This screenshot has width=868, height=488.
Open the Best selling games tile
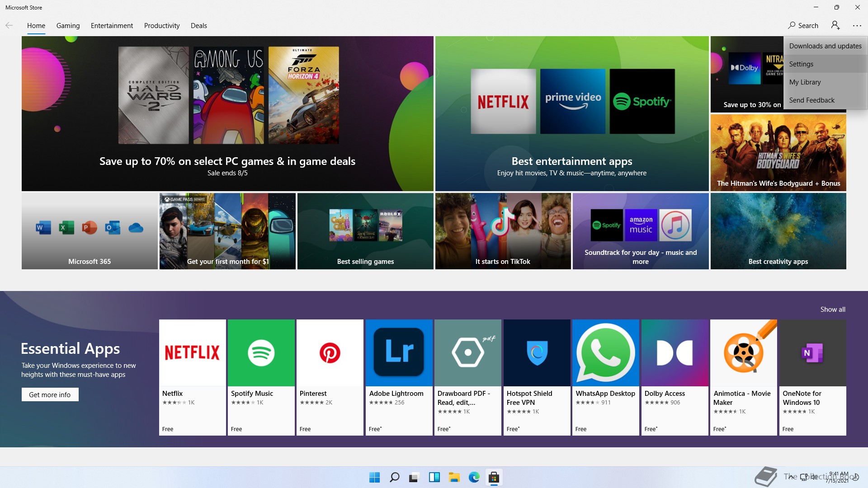pos(365,231)
